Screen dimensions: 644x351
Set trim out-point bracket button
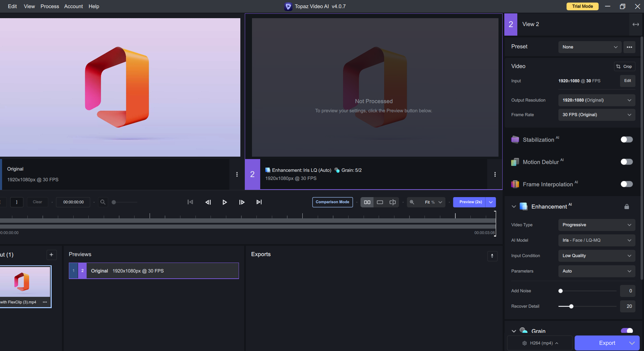click(16, 202)
